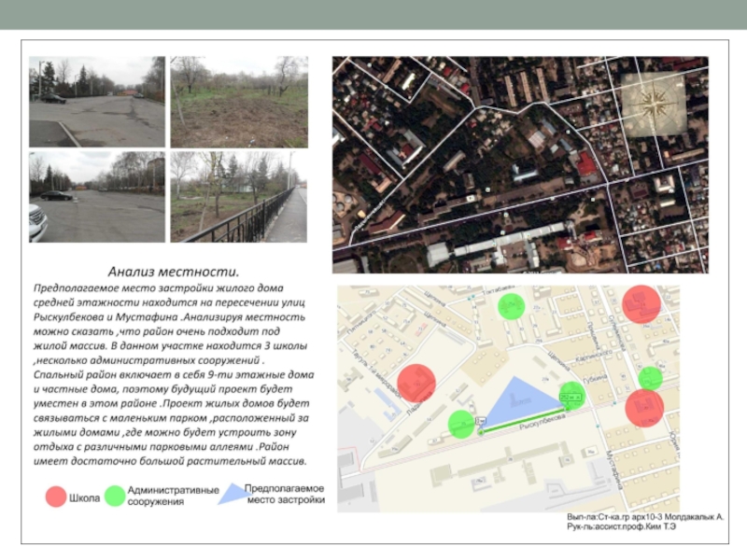Open the top-left photo of the asphalt lot

(97, 102)
